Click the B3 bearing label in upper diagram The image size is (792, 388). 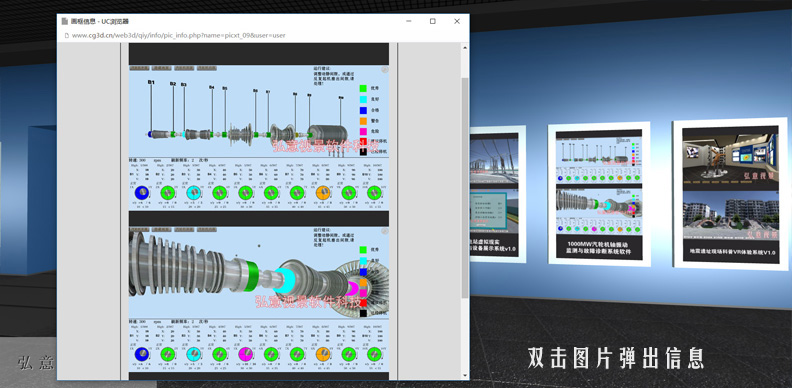pyautogui.click(x=183, y=85)
